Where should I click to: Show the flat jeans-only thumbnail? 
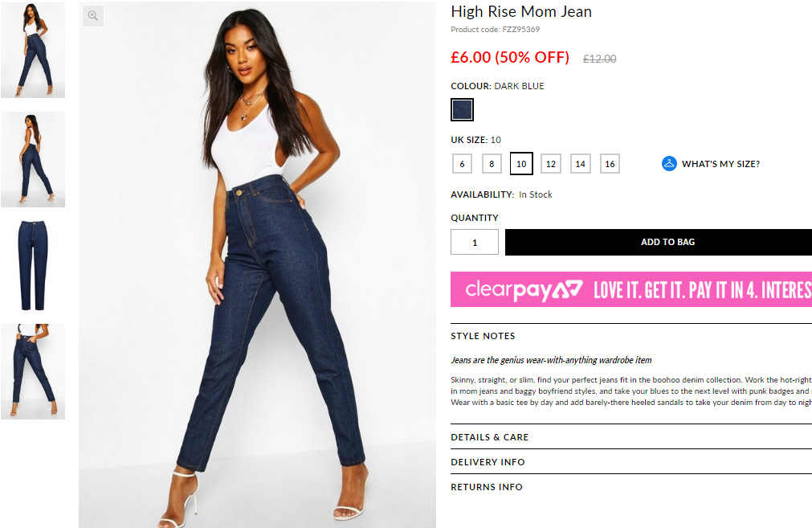33,264
